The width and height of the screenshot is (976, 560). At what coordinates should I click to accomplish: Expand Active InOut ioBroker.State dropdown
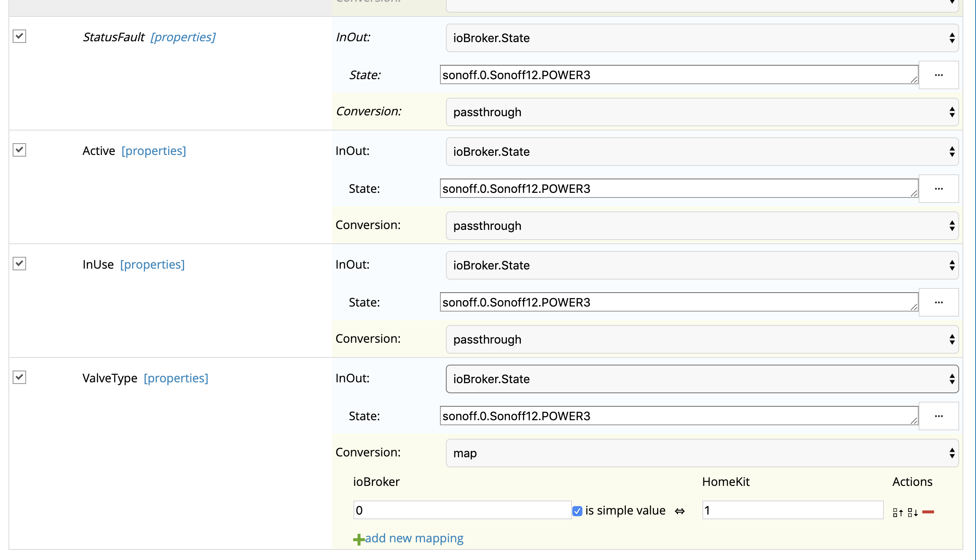[x=702, y=152]
